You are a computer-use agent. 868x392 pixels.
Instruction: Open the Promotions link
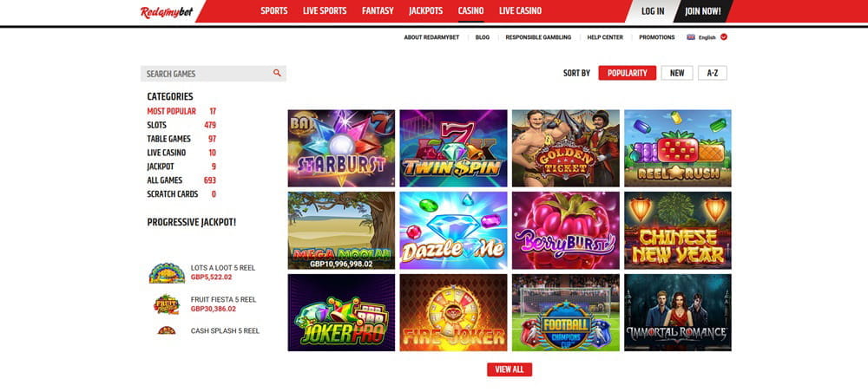(657, 37)
